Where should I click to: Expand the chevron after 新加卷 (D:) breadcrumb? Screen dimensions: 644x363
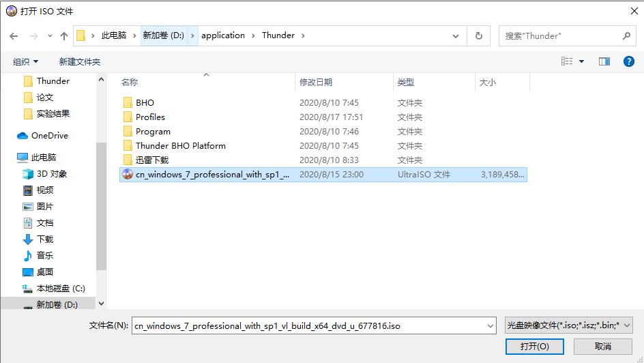(192, 35)
